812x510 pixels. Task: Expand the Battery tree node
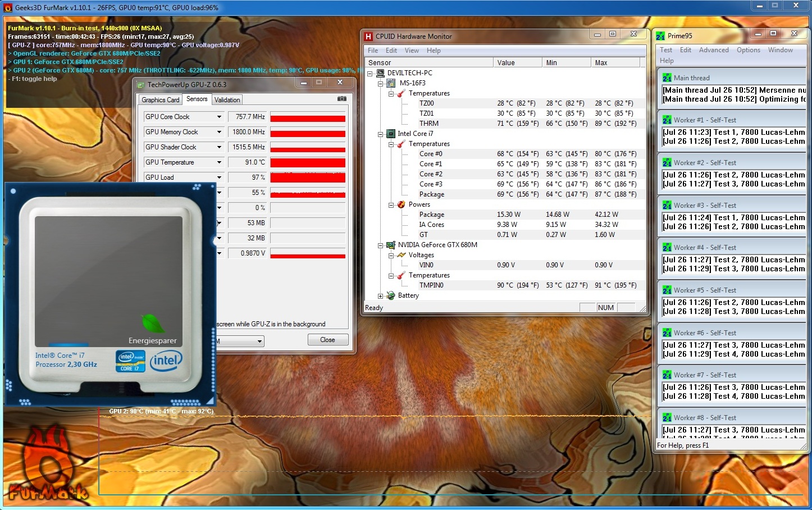click(380, 295)
